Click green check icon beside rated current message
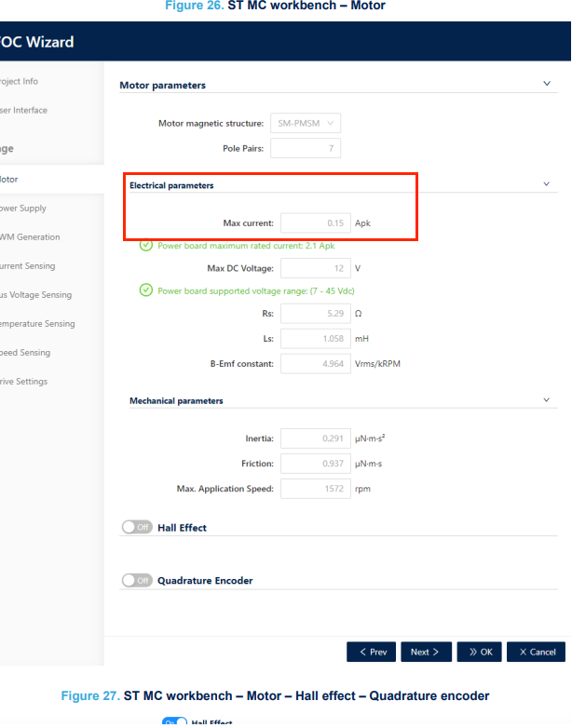572x728 pixels. click(x=146, y=245)
